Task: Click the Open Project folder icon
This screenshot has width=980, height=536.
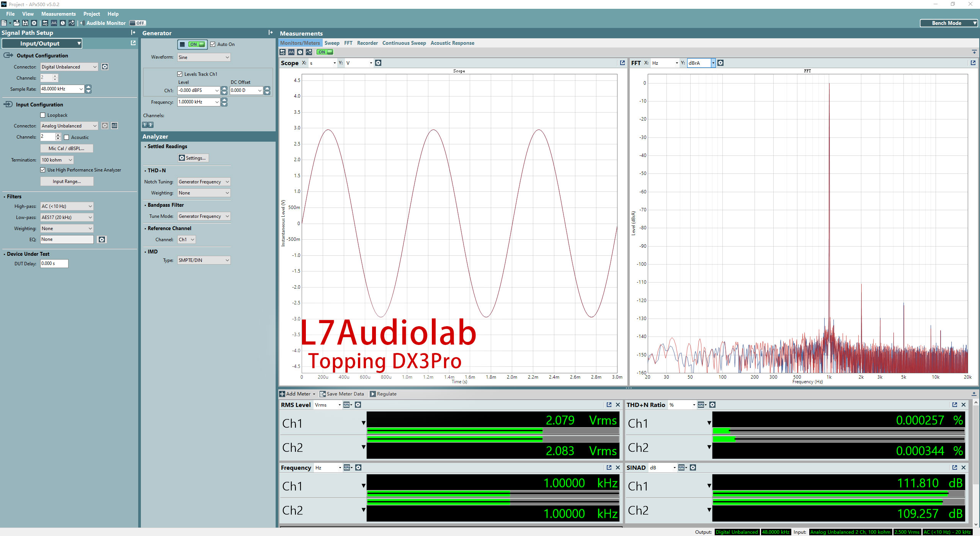Action: tap(16, 23)
